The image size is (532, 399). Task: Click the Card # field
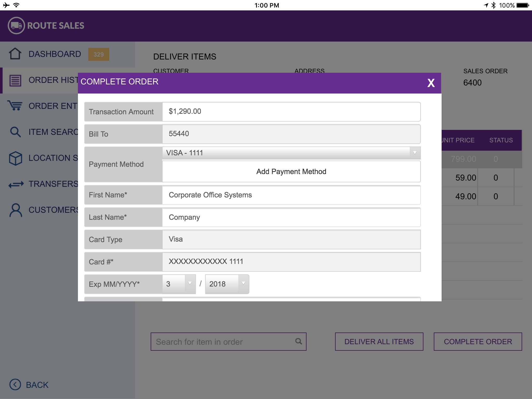(x=291, y=262)
